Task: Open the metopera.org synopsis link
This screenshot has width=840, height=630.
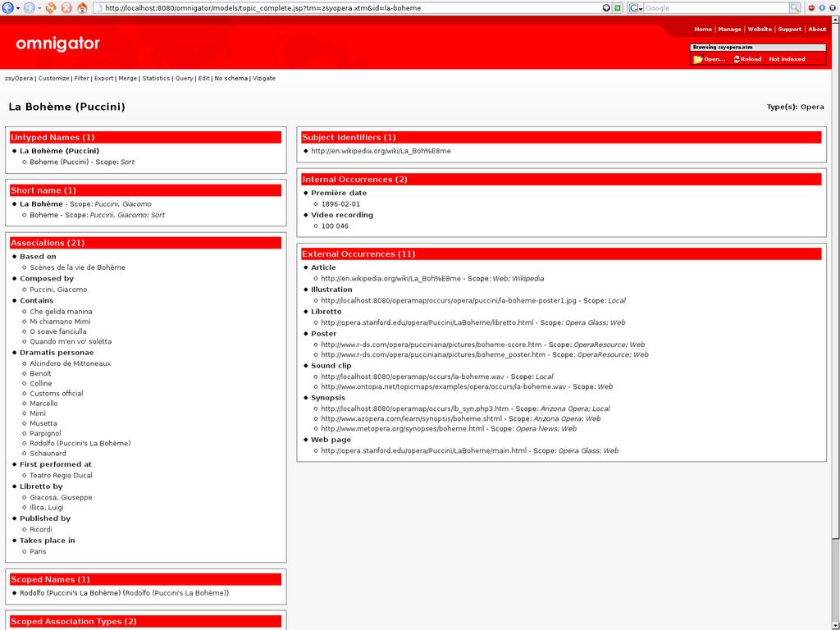Action: (403, 428)
